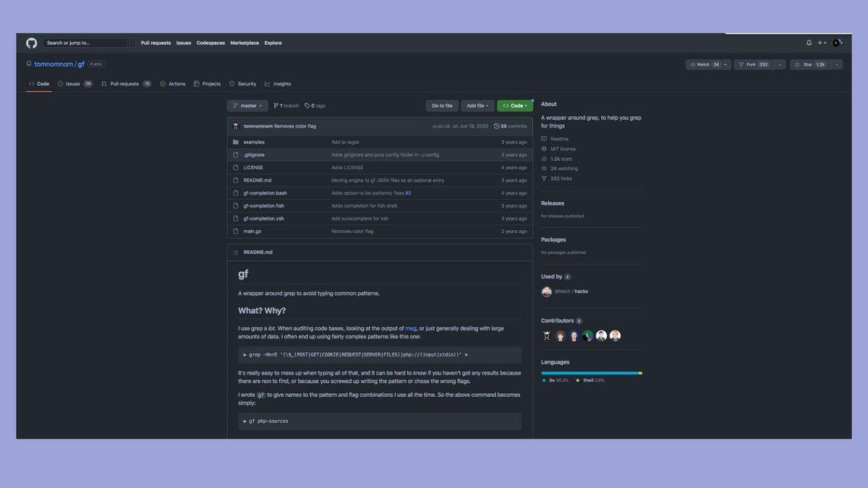Open the README.md file in the file list

(258, 180)
